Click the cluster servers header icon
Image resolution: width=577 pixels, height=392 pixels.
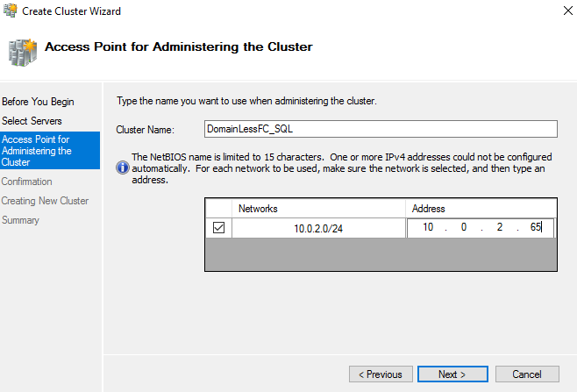click(x=23, y=53)
